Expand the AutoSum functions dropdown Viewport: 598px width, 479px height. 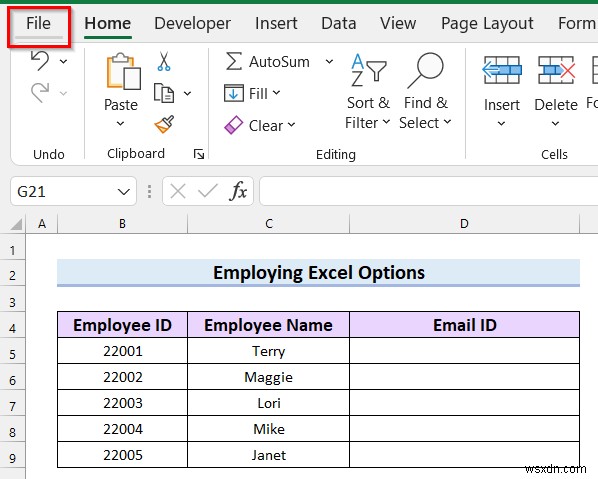click(329, 61)
